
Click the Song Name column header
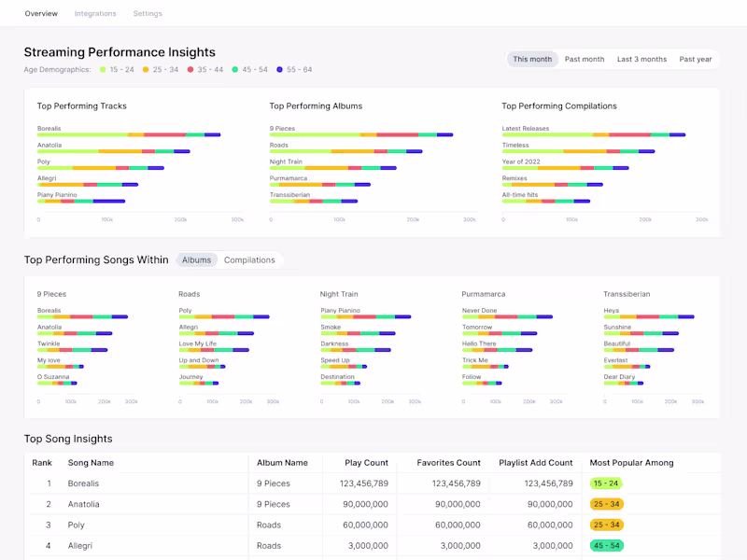click(x=91, y=463)
